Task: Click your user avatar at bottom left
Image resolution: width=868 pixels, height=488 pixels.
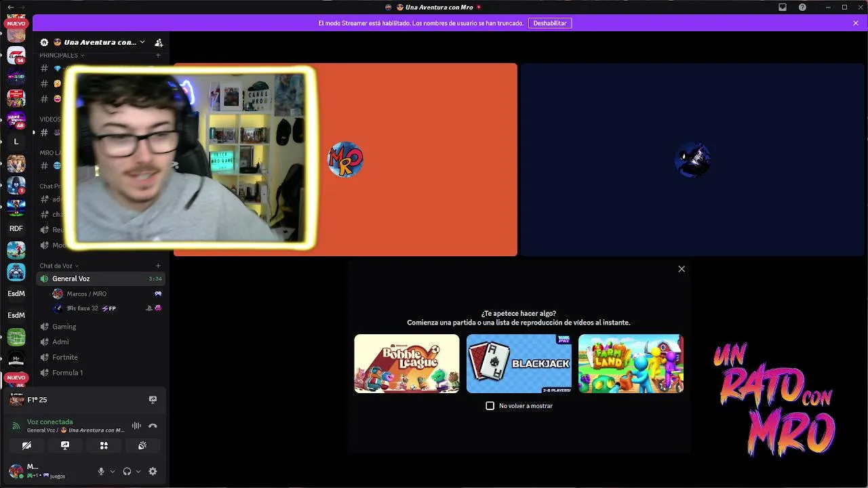Action: (16, 471)
